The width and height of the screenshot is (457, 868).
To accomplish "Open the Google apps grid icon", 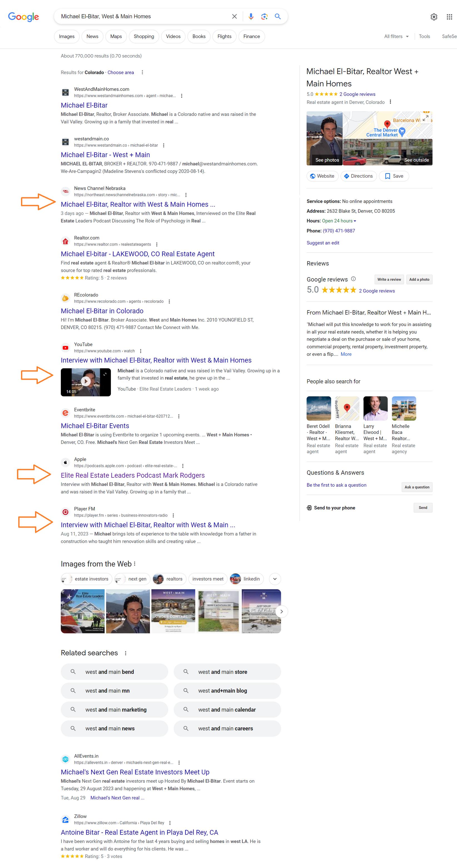I will [449, 17].
